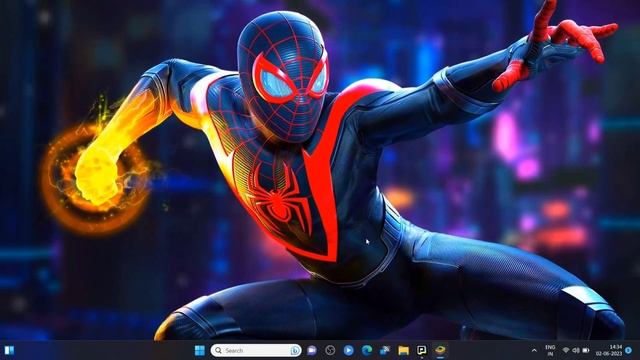Open the blue media player taskbar icon
The height and width of the screenshot is (360, 640).
pyautogui.click(x=348, y=350)
